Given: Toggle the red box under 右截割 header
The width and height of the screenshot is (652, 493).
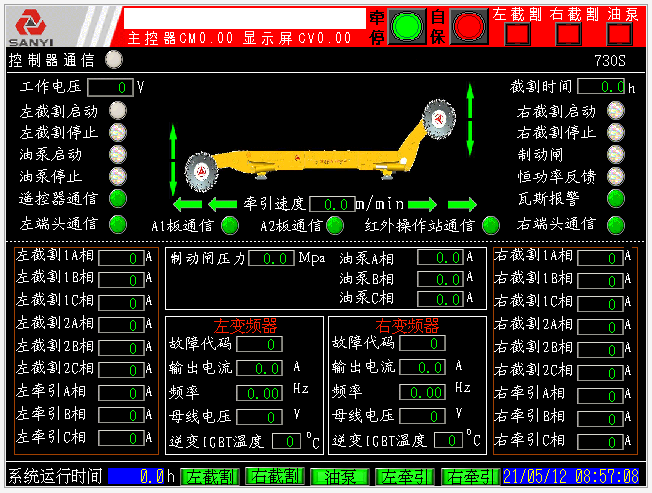Looking at the screenshot, I should 569,33.
